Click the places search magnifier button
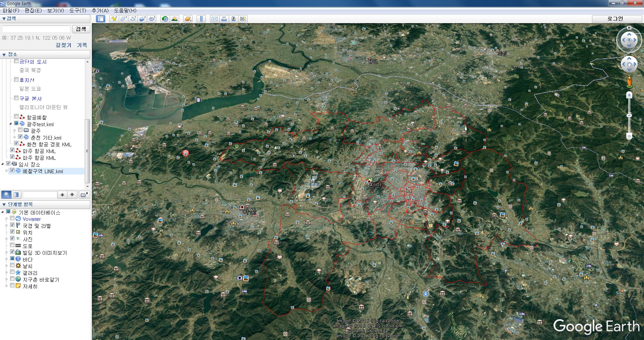 pyautogui.click(x=6, y=195)
